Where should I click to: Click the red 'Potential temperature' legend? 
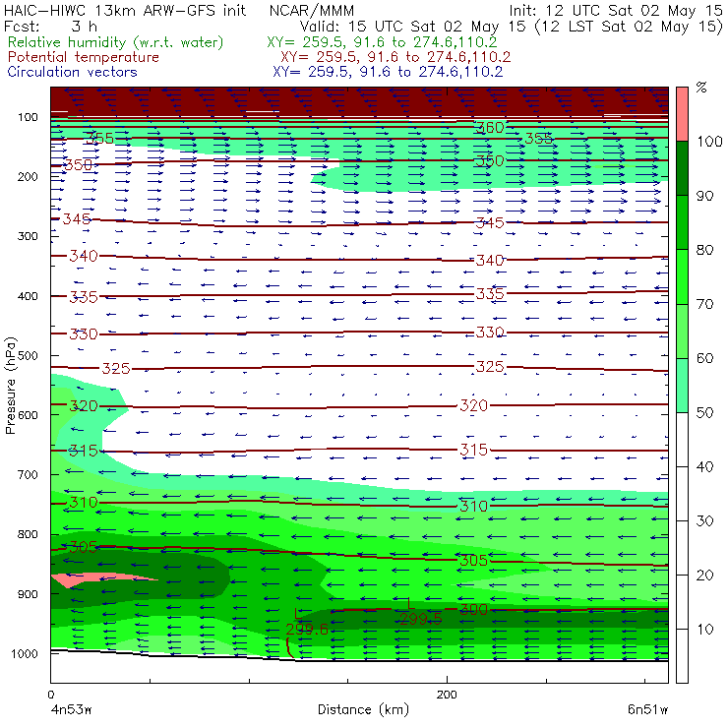point(84,57)
